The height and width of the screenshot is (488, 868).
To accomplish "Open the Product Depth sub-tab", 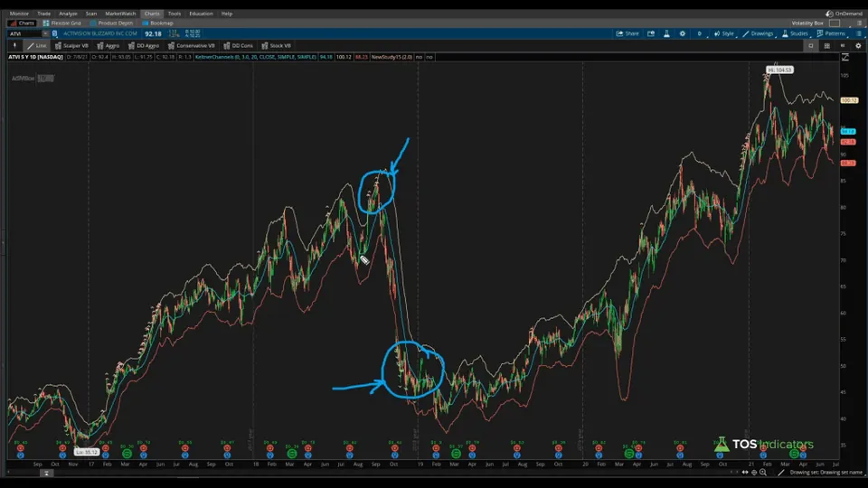I will pos(111,23).
